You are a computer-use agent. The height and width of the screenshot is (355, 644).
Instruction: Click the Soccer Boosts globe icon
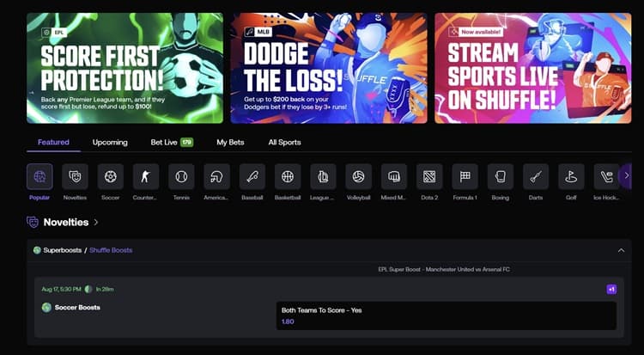click(46, 307)
